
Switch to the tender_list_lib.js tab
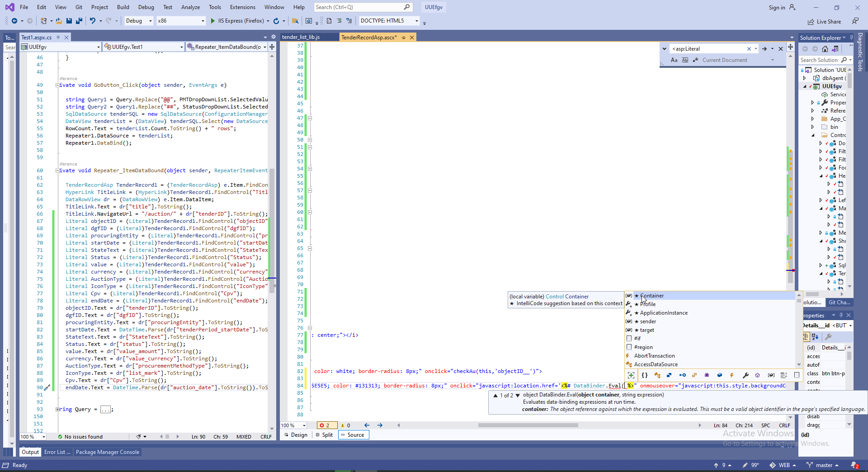pyautogui.click(x=301, y=37)
